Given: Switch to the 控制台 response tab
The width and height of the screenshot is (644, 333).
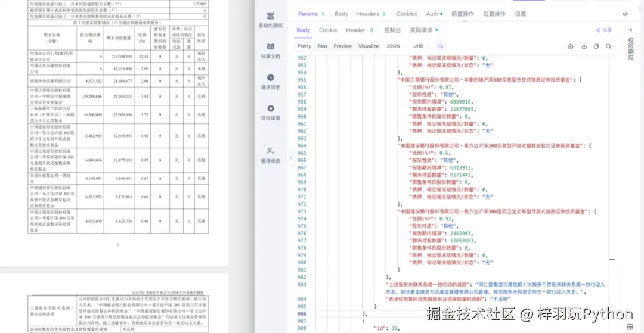Looking at the screenshot, I should (392, 30).
